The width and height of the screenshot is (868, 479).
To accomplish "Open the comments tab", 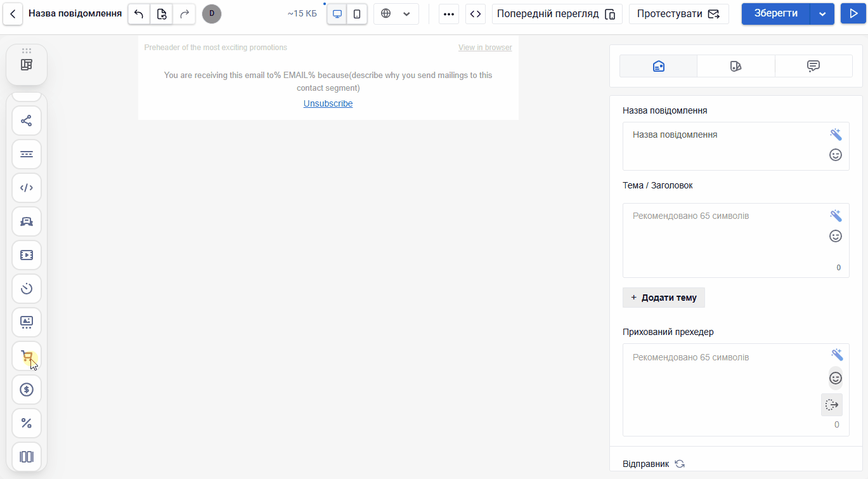I will [x=813, y=66].
